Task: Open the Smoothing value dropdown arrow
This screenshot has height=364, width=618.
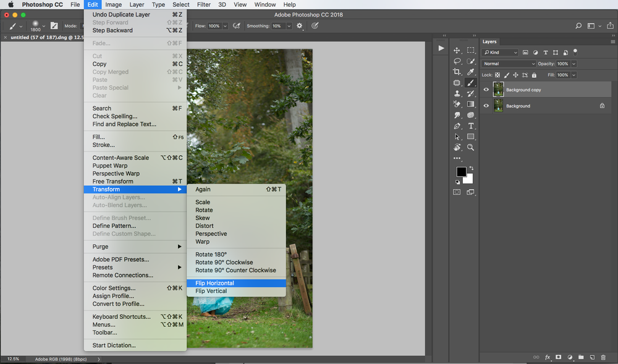Action: [289, 26]
